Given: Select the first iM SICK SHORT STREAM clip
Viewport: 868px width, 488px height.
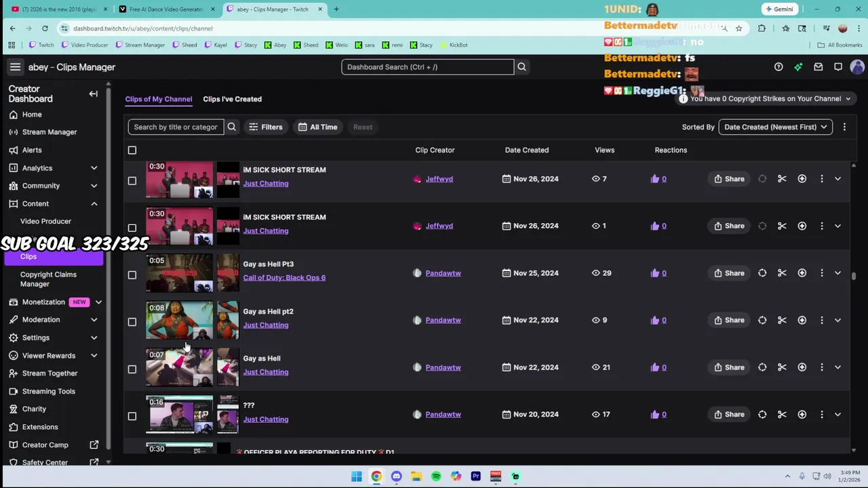Looking at the screenshot, I should 132,181.
